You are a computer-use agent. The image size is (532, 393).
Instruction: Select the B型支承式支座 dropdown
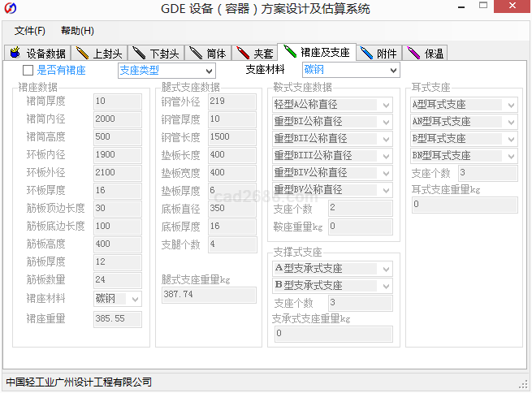pyautogui.click(x=332, y=286)
